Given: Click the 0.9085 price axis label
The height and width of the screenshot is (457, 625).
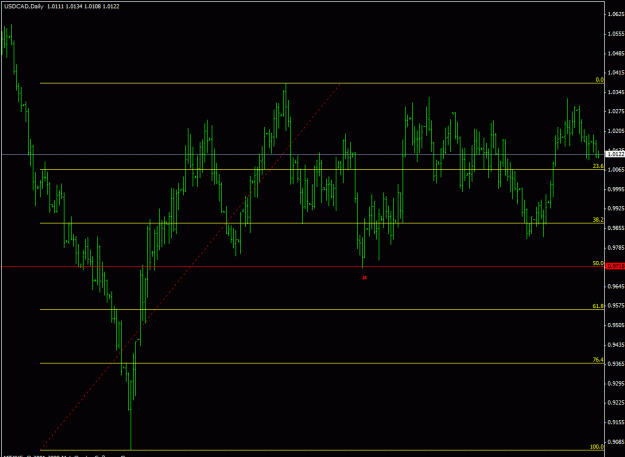Looking at the screenshot, I should [615, 441].
